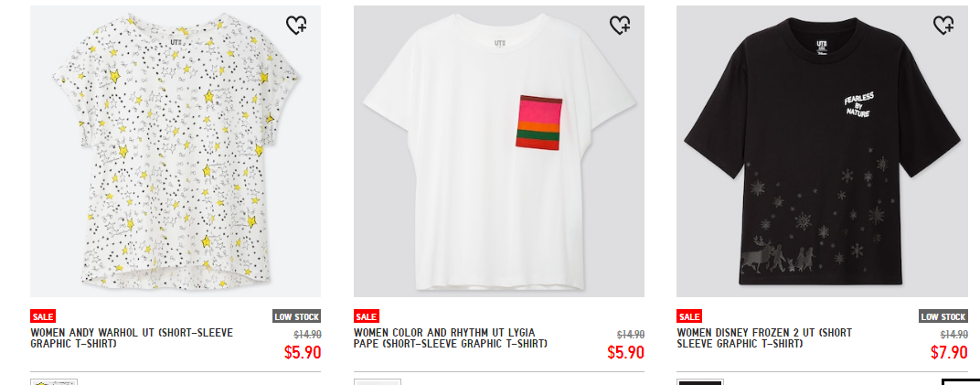Image resolution: width=980 pixels, height=385 pixels.
Task: Select the white color swatch below Lygia Pape shirt
Action: pyautogui.click(x=378, y=382)
